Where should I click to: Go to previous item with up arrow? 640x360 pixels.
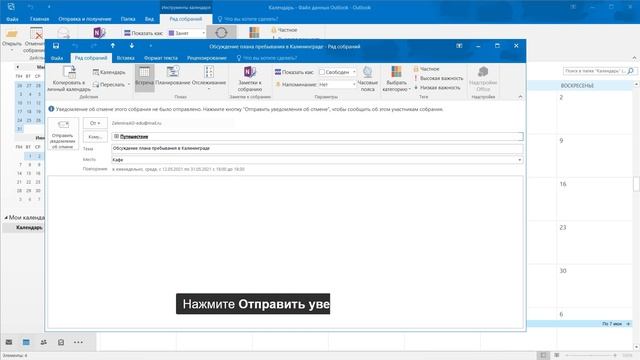click(113, 46)
